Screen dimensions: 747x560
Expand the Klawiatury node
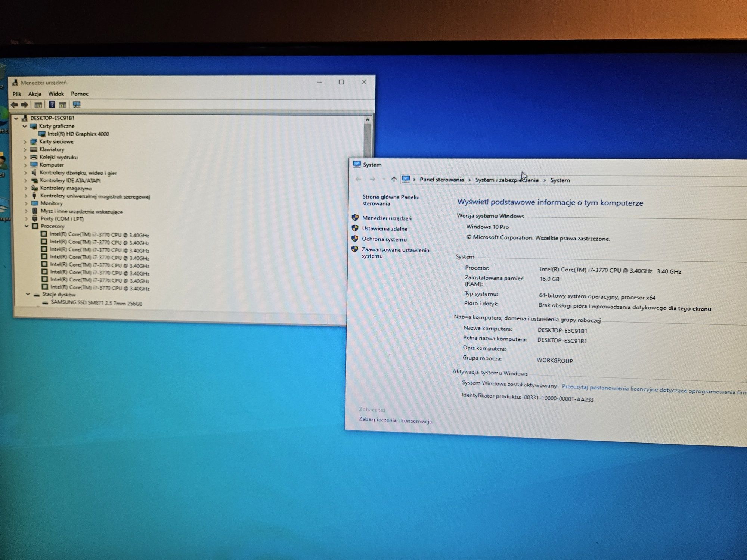point(25,149)
